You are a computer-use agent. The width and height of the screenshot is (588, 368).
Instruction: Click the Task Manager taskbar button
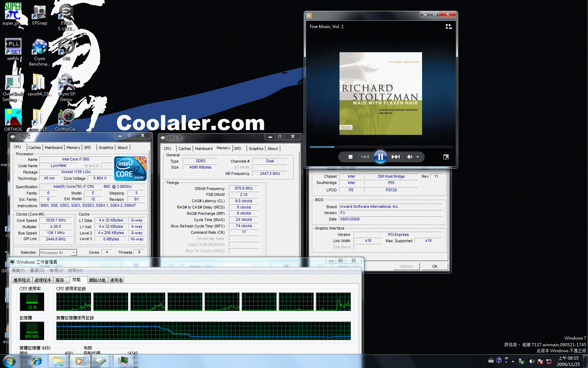[x=123, y=361]
